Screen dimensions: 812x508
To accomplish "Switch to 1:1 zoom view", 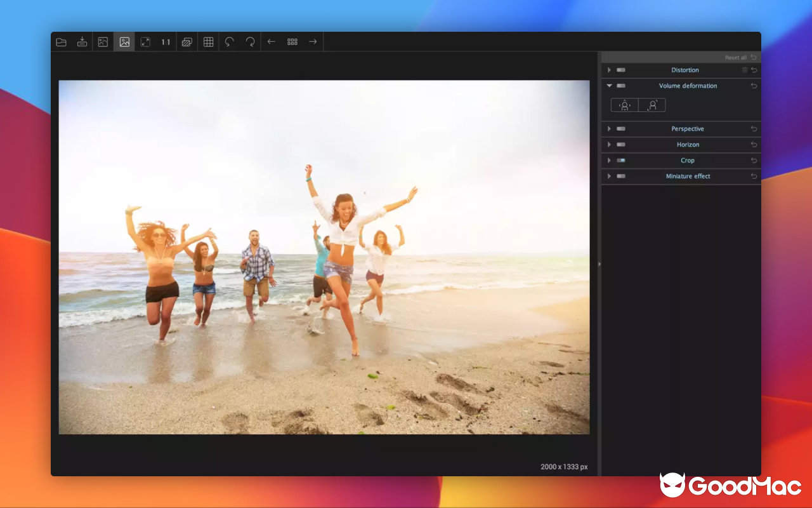I will pos(165,41).
